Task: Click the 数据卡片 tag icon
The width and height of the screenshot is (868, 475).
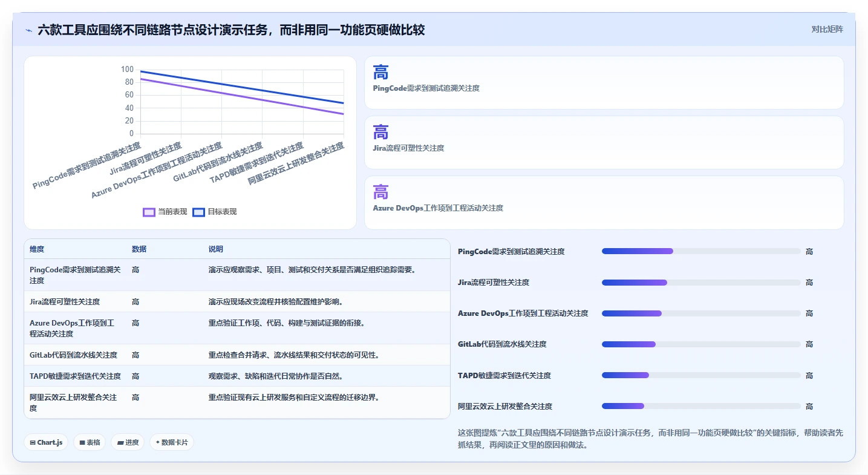Action: (158, 442)
